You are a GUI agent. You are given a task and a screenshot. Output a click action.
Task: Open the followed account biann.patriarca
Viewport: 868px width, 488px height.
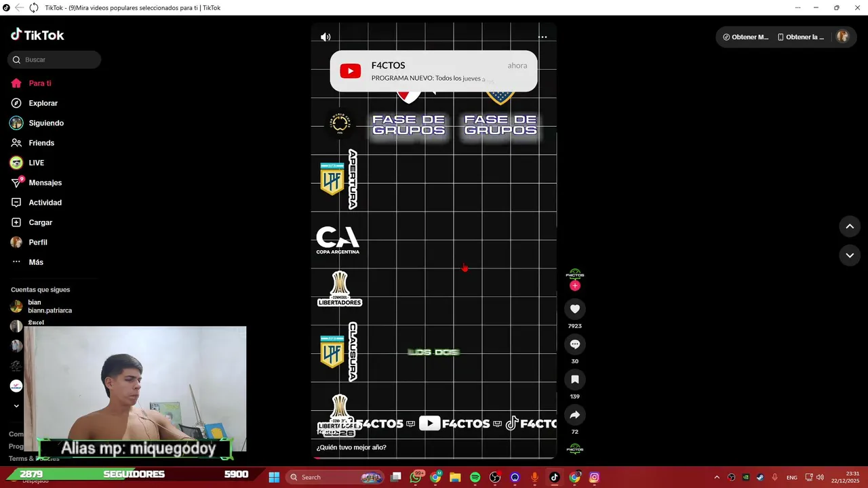click(42, 306)
